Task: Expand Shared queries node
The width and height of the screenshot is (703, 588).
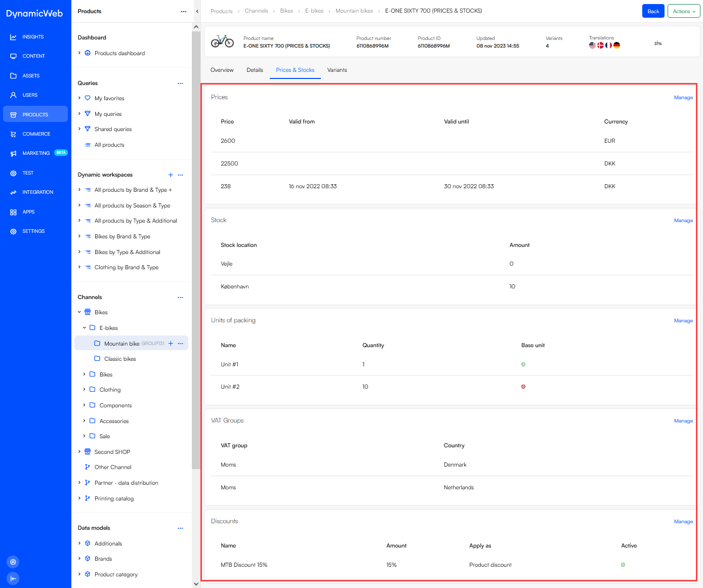Action: pyautogui.click(x=79, y=129)
